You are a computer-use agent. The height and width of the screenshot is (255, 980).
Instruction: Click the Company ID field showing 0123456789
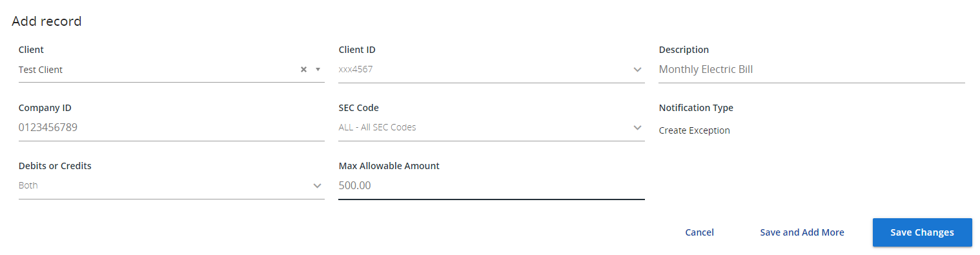(x=171, y=128)
